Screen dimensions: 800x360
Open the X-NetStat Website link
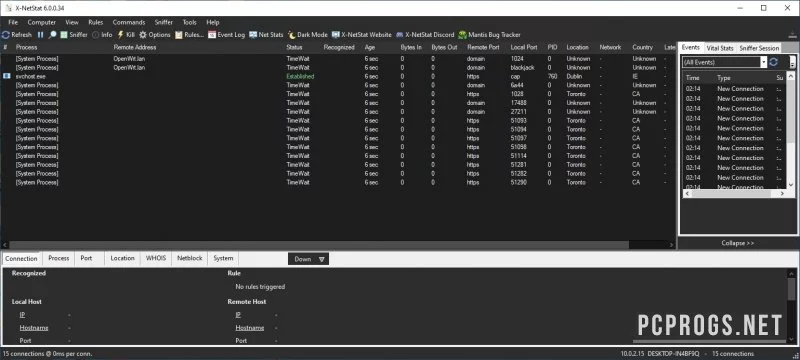[x=361, y=35]
